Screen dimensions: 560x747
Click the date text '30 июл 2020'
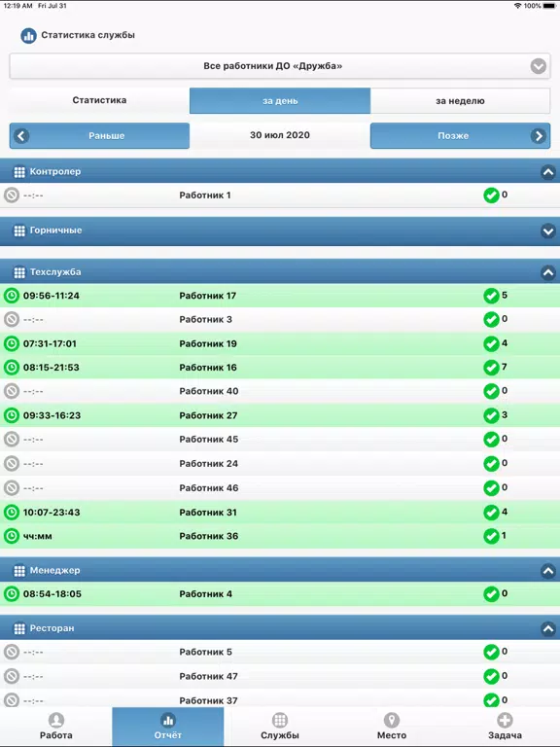coord(280,135)
